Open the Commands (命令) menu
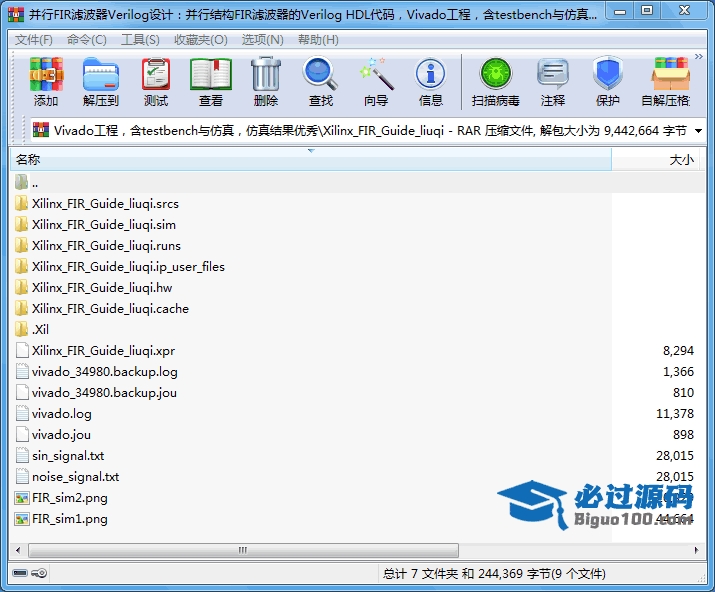715x592 pixels. tap(87, 40)
